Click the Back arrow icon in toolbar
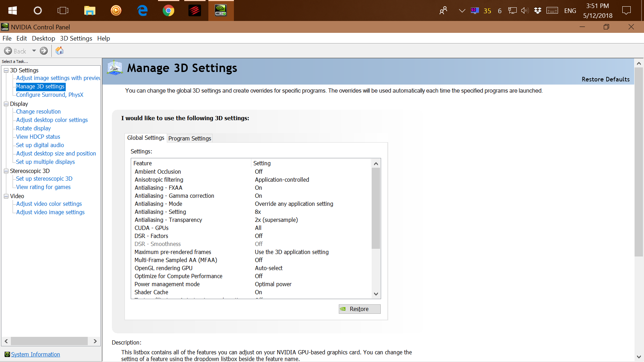 (x=8, y=51)
